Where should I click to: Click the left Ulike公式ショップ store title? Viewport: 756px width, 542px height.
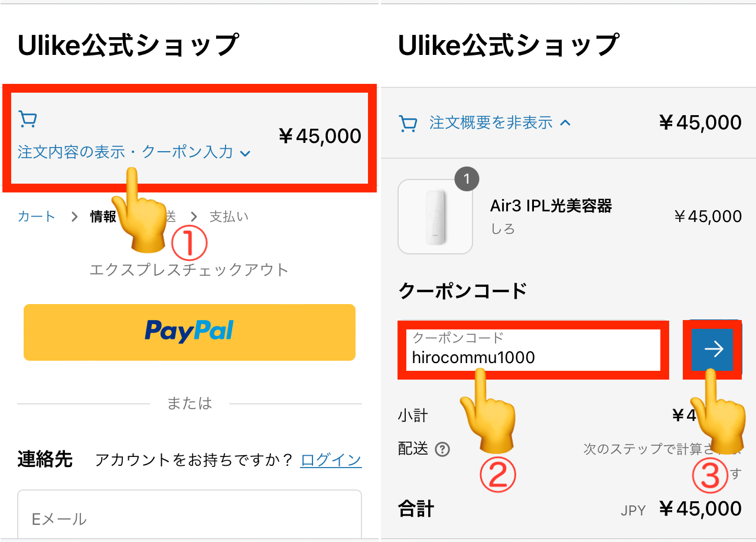tap(128, 45)
